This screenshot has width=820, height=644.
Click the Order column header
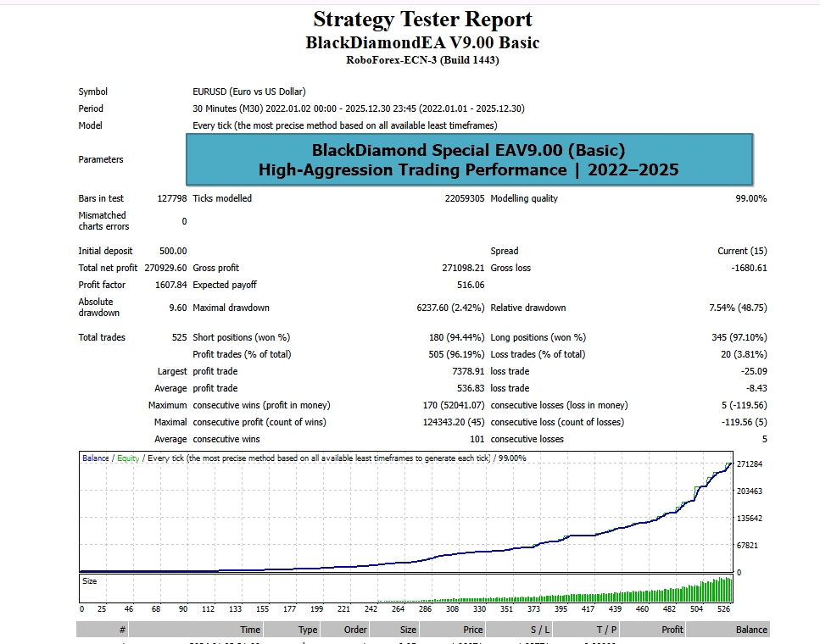click(355, 630)
